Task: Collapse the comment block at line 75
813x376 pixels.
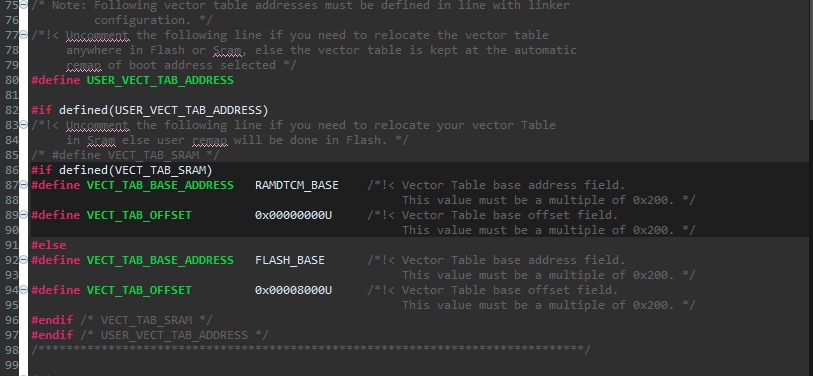Action: tap(23, 5)
